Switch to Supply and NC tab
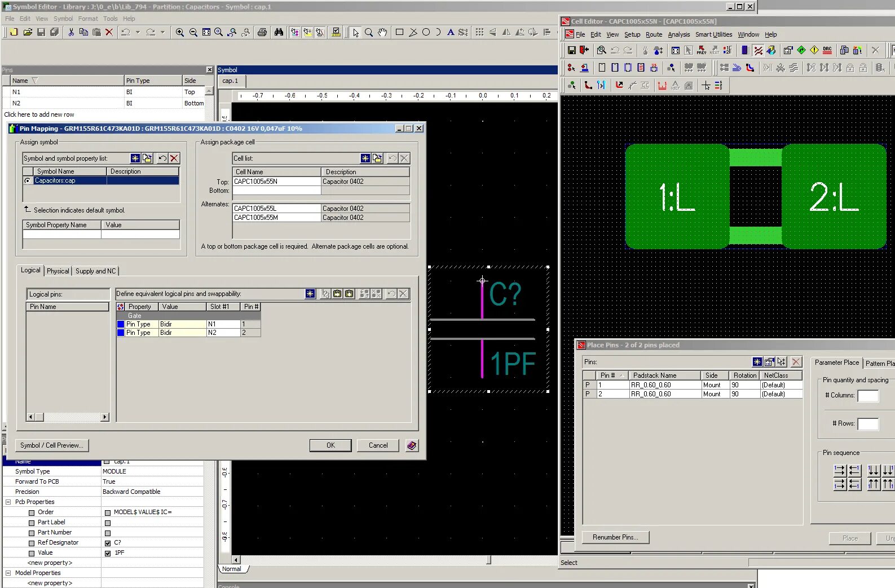Image resolution: width=895 pixels, height=588 pixels. coord(95,271)
